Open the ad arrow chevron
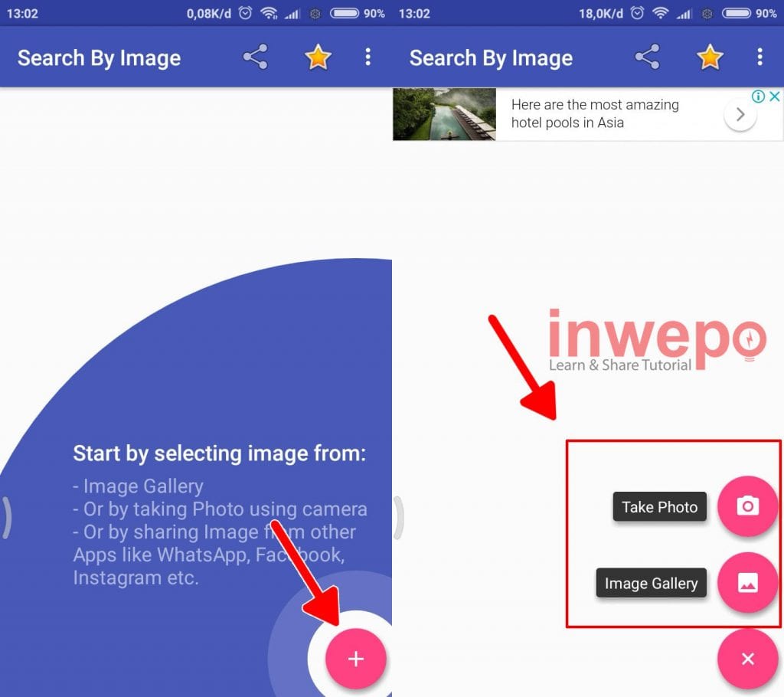This screenshot has height=697, width=784. 740,115
